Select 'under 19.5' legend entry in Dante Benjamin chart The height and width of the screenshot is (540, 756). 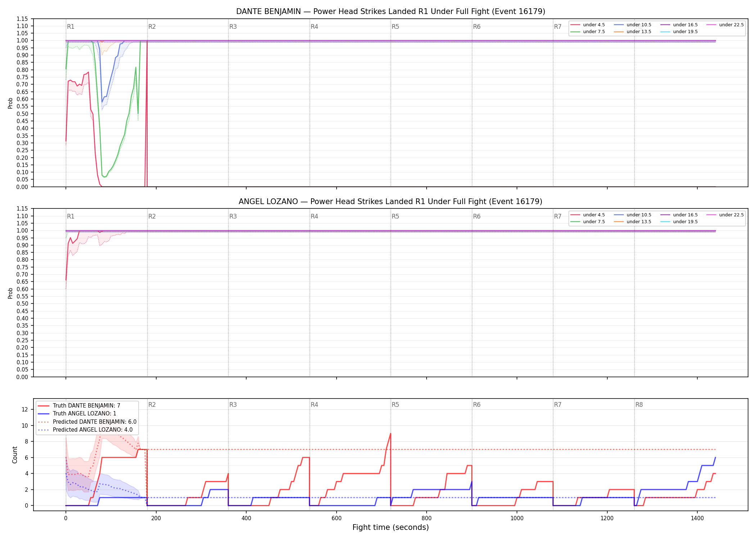point(679,32)
